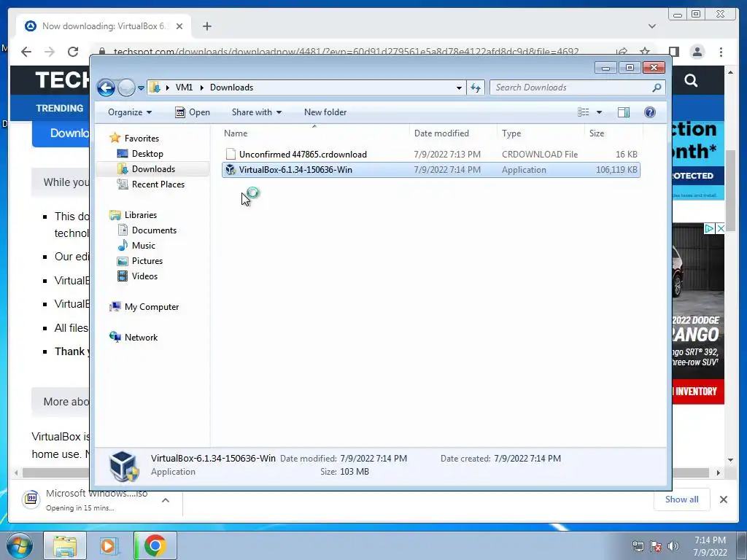
Task: Open My Computer in navigation pane
Action: 152,307
